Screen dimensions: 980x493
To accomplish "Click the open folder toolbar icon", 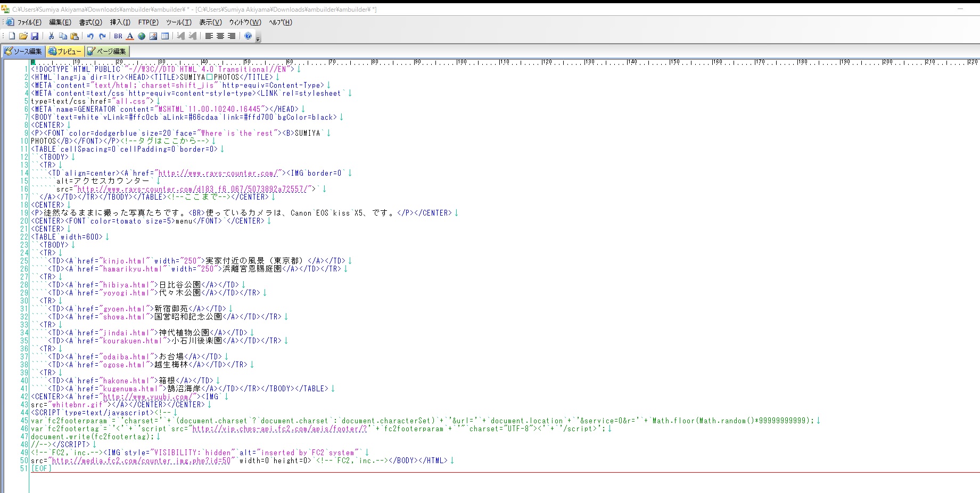I will [x=23, y=36].
